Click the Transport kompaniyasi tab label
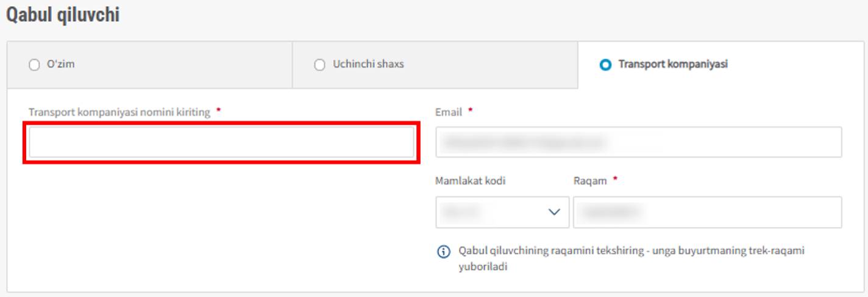Screen dimensions: 868x297 point(673,64)
